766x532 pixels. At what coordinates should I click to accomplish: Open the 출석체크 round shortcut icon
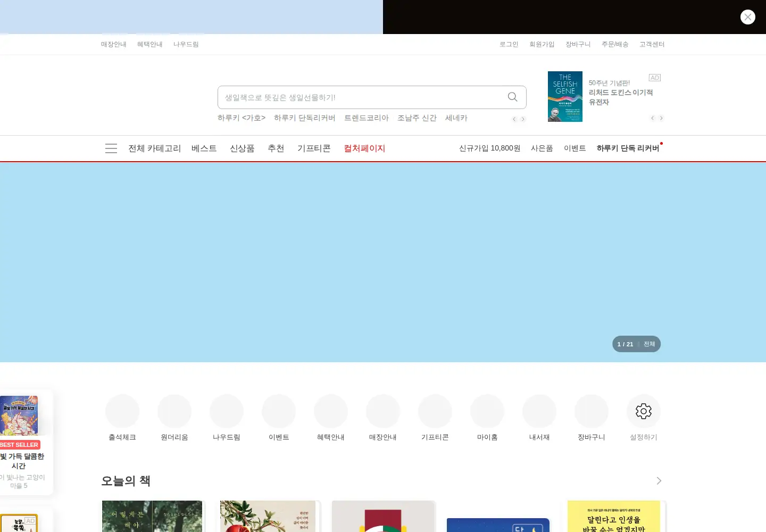coord(122,411)
